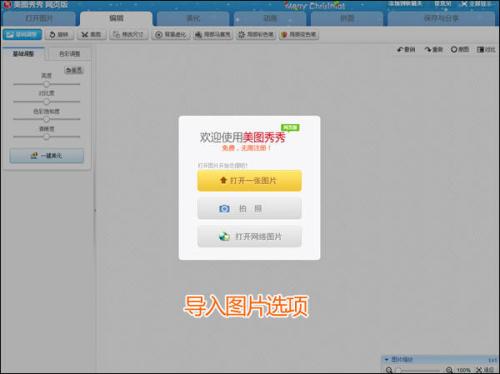
Task: Click the 亮度 brightness slider handle
Action: [46, 84]
